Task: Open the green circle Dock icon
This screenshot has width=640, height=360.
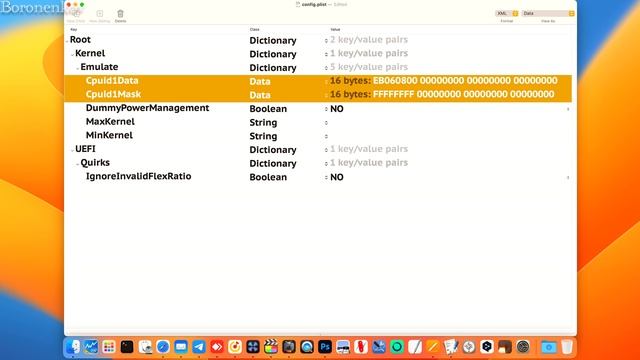Action: point(397,347)
